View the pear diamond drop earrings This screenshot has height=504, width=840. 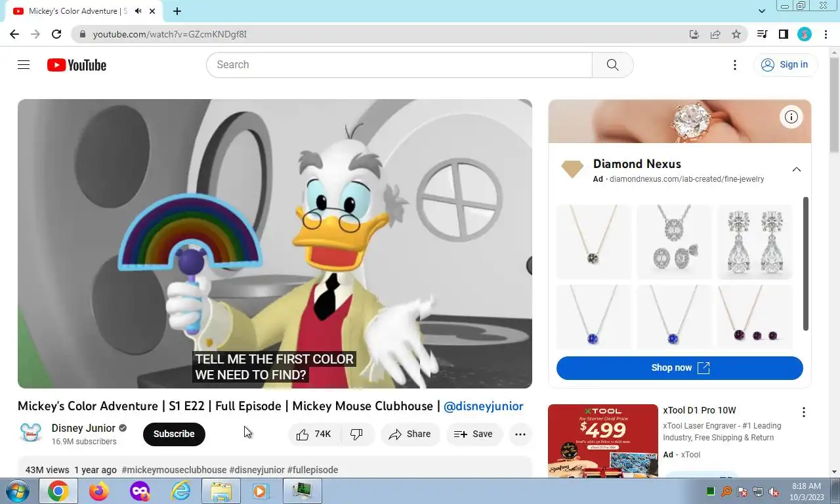tap(755, 242)
